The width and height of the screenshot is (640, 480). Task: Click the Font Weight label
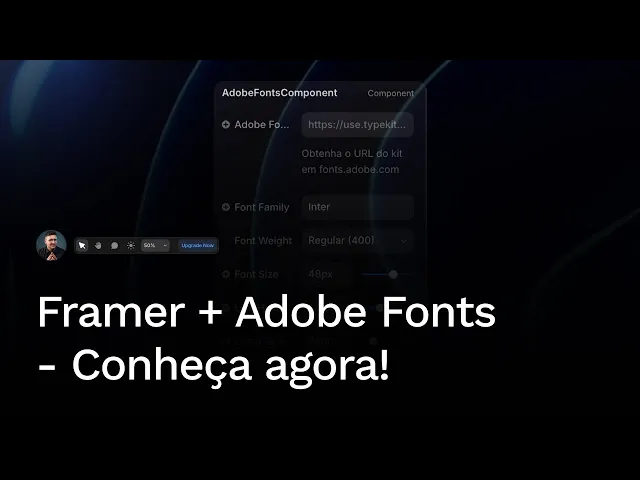point(263,241)
